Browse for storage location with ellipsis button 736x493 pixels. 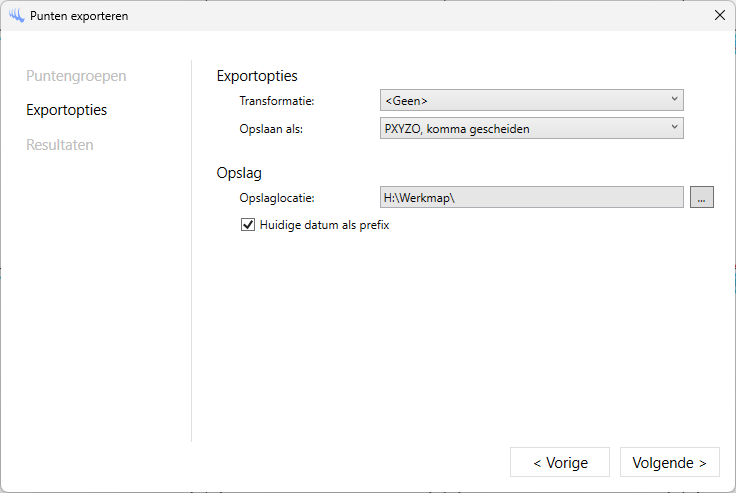coord(701,198)
